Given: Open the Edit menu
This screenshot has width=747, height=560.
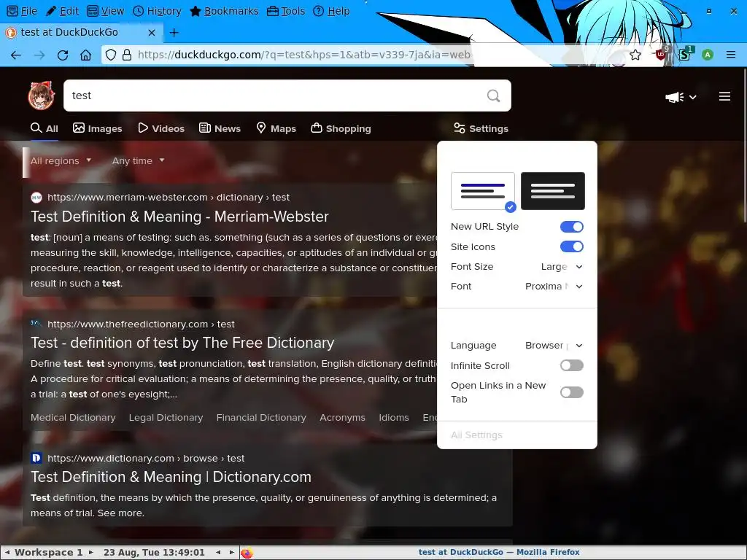Looking at the screenshot, I should 63,11.
